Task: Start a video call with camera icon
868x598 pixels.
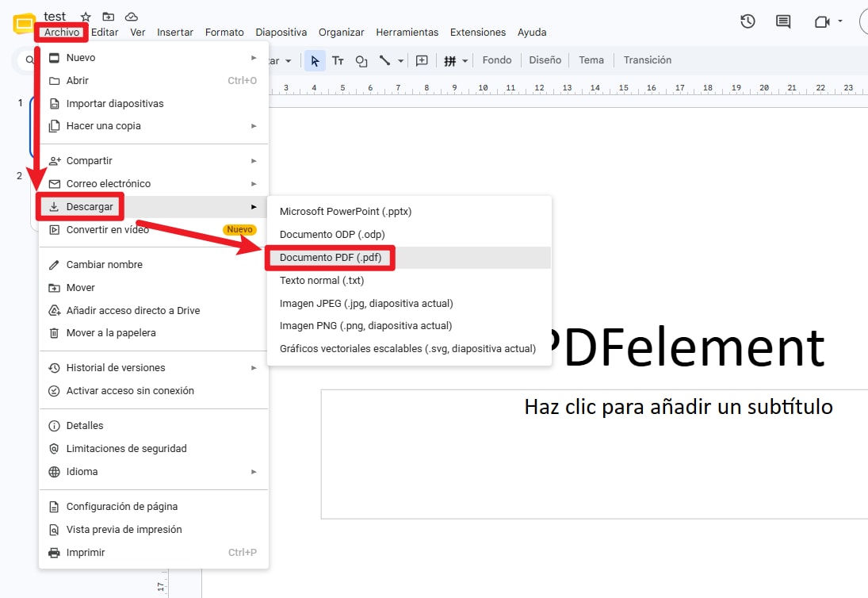Action: pyautogui.click(x=822, y=21)
